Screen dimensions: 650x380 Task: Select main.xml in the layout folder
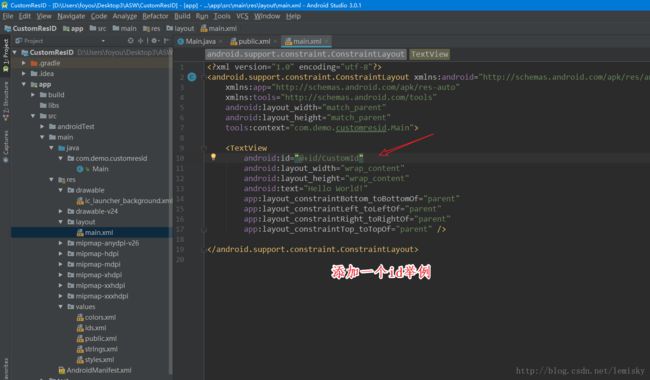(95, 232)
